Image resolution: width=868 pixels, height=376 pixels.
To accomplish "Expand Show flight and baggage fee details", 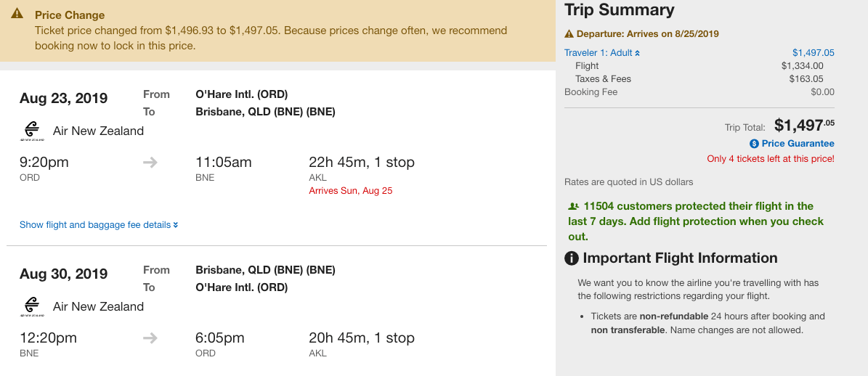I will point(99,225).
